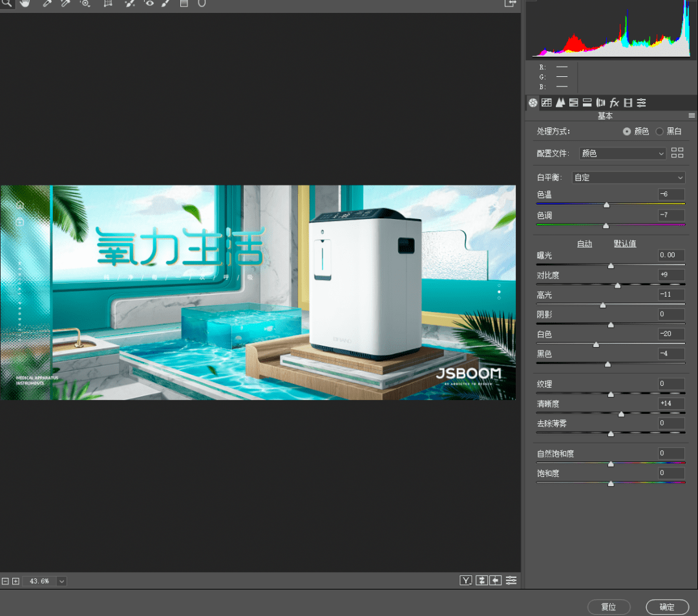Select the Adjustment Brush tool
The height and width of the screenshot is (616, 698).
click(165, 3)
